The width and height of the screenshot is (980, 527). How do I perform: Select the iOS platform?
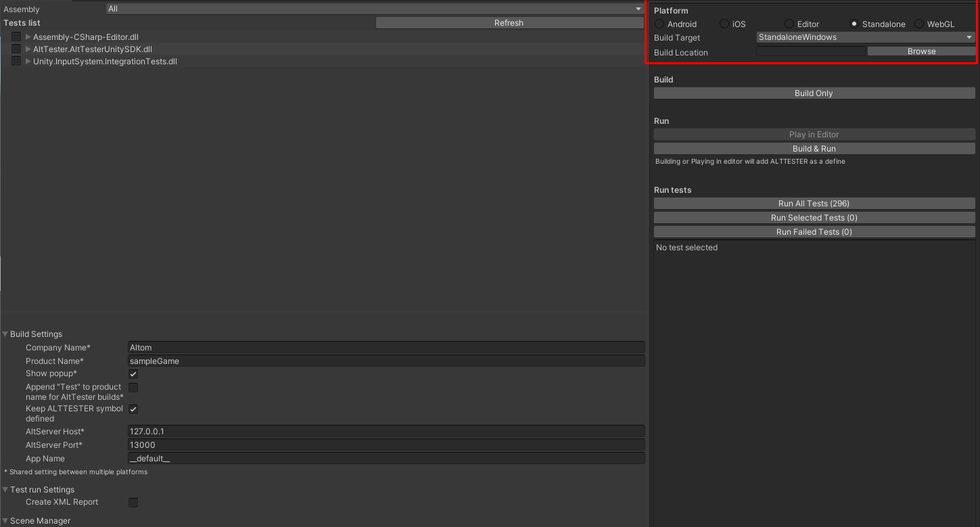[x=723, y=24]
